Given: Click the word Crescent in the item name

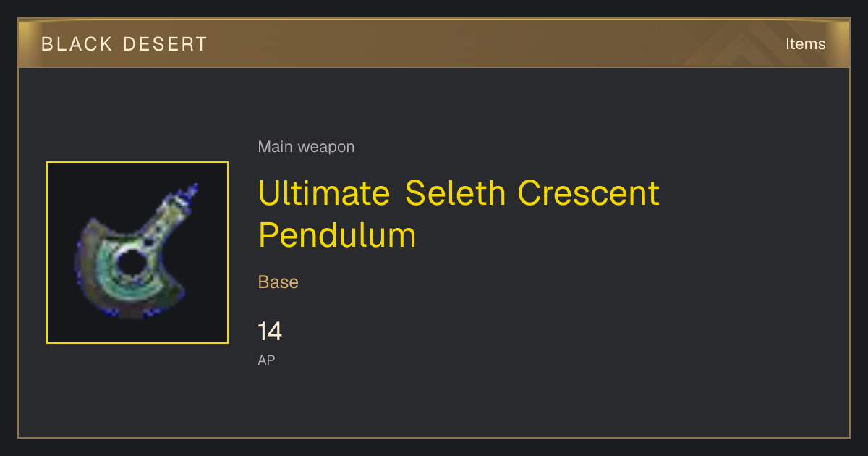Looking at the screenshot, I should (589, 193).
